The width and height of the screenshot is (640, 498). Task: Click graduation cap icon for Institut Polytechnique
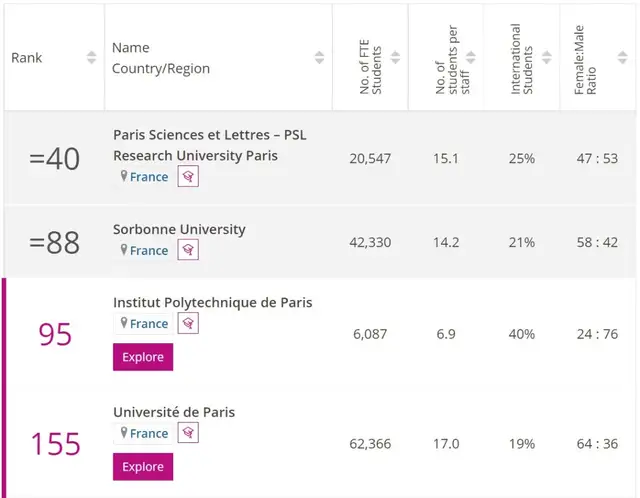(x=188, y=323)
